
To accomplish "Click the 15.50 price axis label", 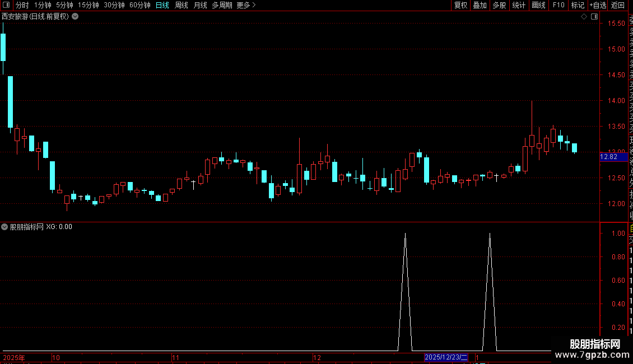I will [616, 24].
